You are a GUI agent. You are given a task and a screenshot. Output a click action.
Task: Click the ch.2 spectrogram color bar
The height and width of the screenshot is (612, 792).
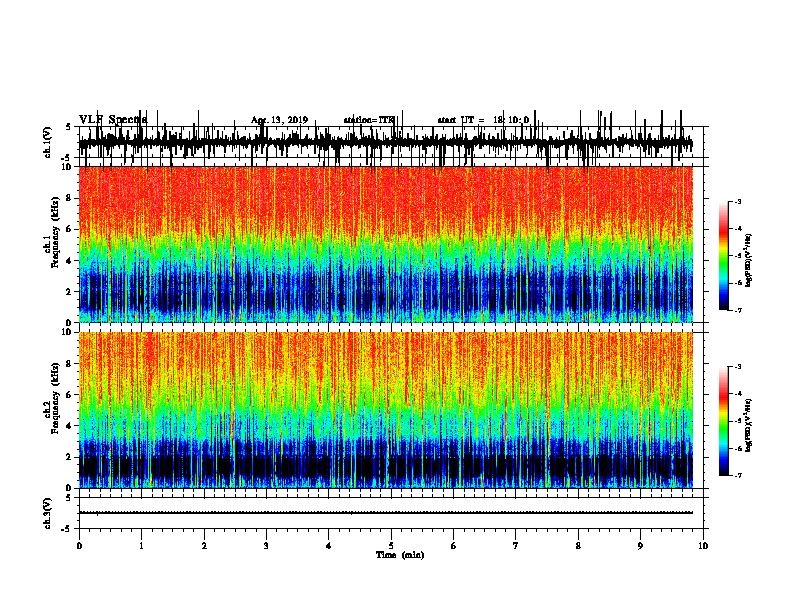click(724, 421)
